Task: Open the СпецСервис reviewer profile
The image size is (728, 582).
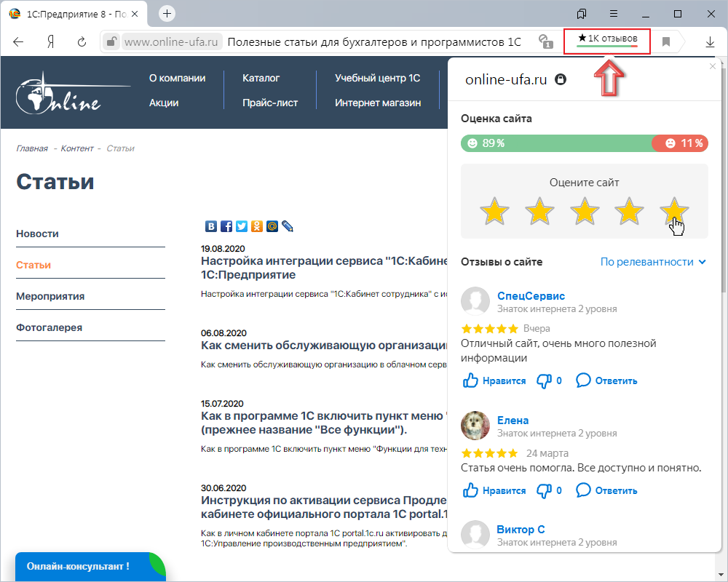Action: pos(531,295)
